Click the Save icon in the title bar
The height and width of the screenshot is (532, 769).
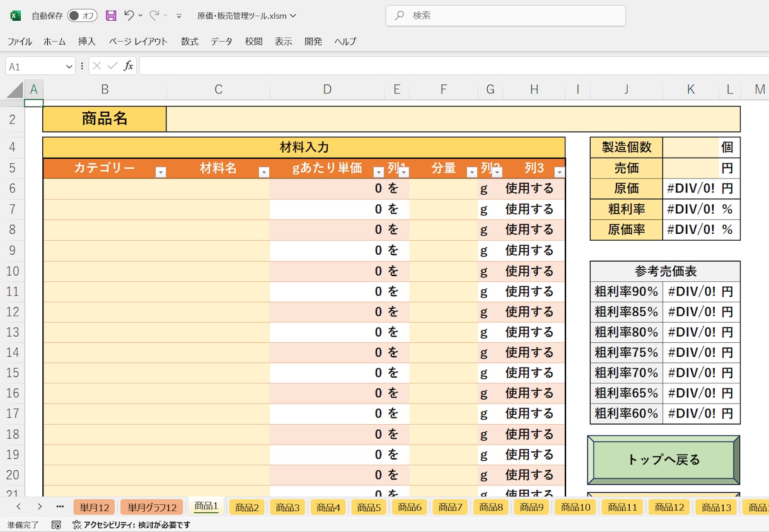(x=111, y=16)
